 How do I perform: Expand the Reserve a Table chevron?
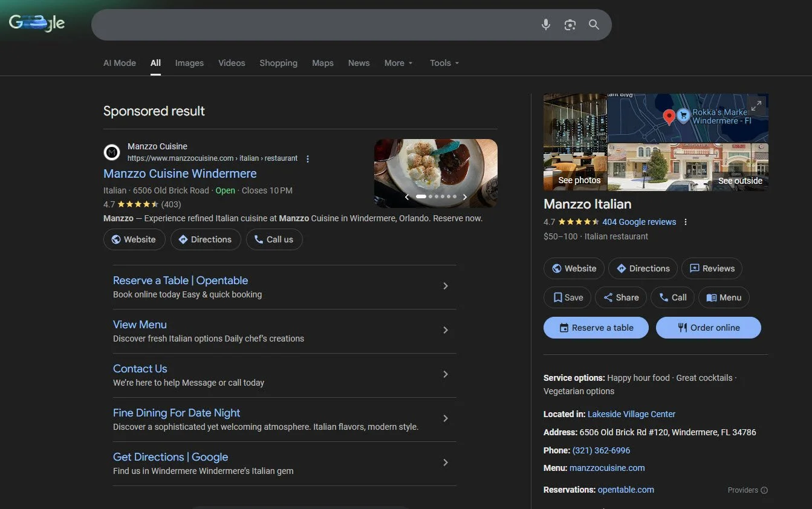point(446,286)
